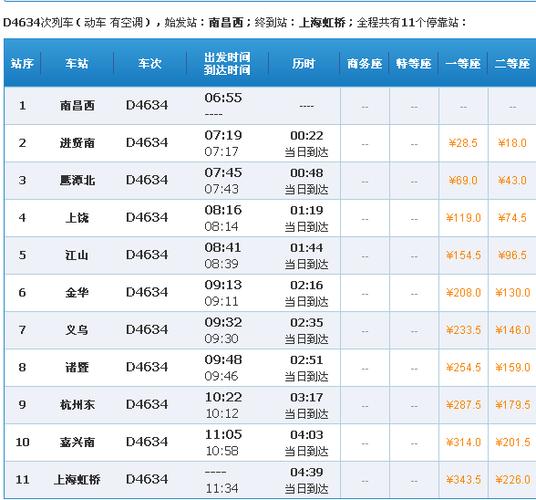Click arrival time 07:43 for 鹰潭北

pyautogui.click(x=222, y=189)
